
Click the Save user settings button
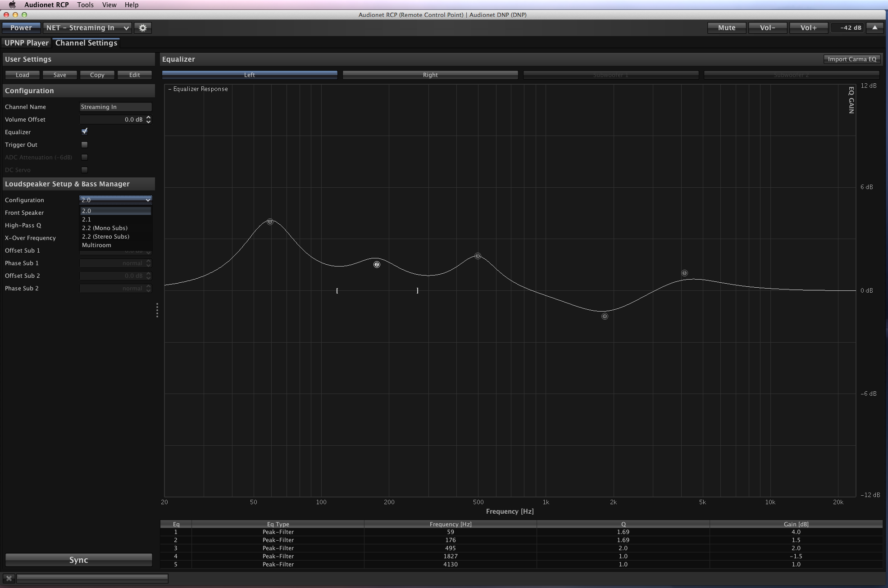tap(60, 75)
